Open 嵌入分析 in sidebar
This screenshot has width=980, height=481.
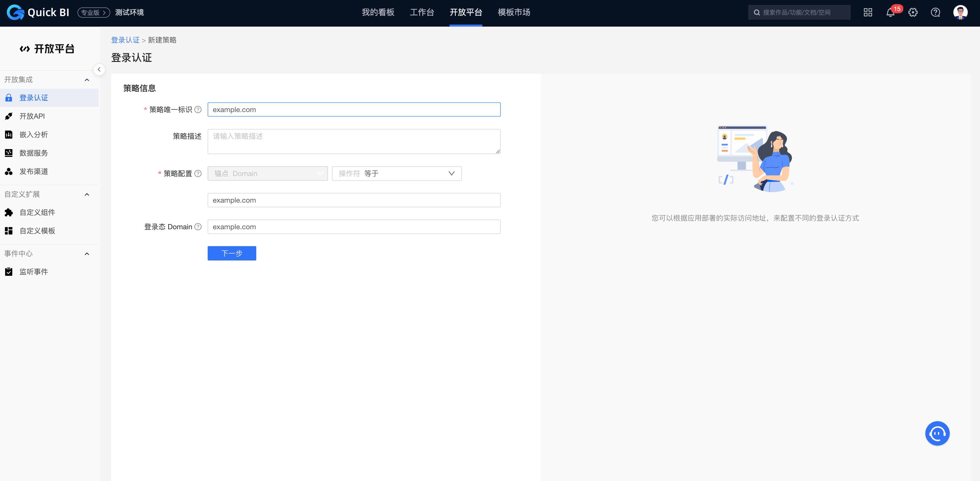pos(34,135)
